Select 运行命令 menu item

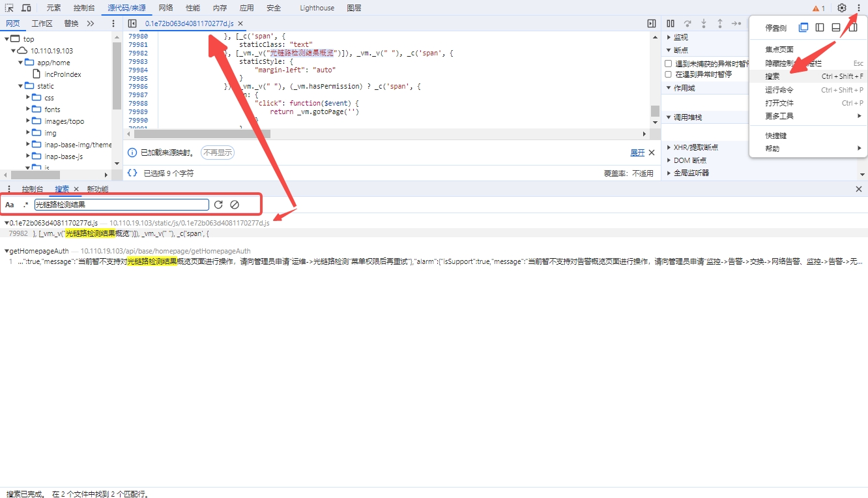coord(808,90)
